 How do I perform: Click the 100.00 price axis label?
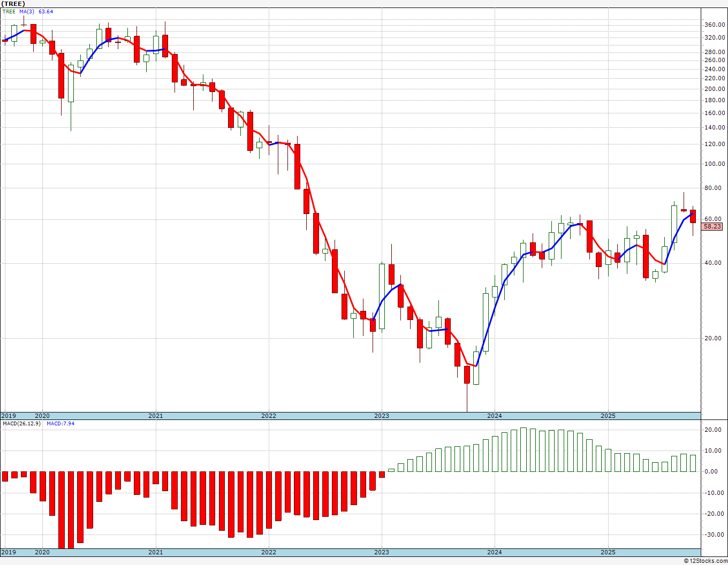715,164
